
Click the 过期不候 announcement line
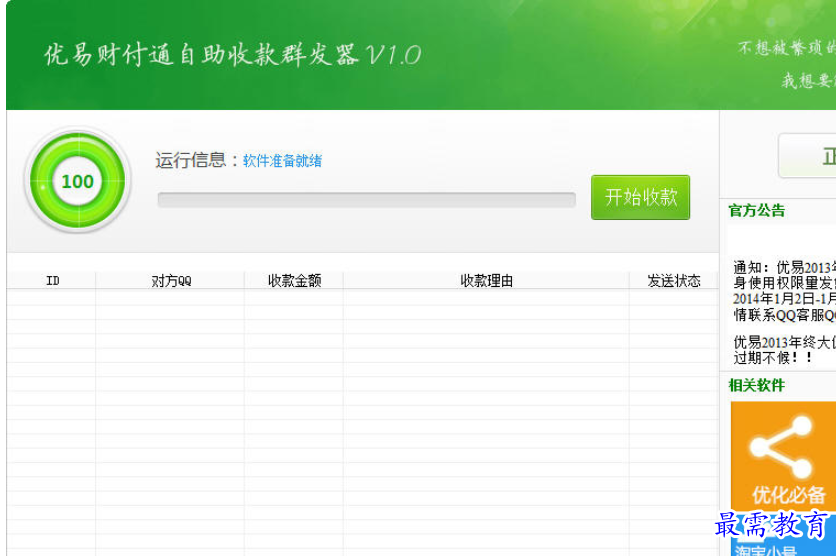pyautogui.click(x=773, y=358)
